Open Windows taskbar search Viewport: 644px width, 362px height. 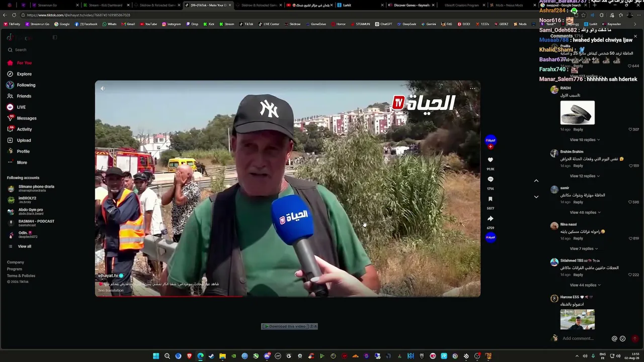(167, 356)
